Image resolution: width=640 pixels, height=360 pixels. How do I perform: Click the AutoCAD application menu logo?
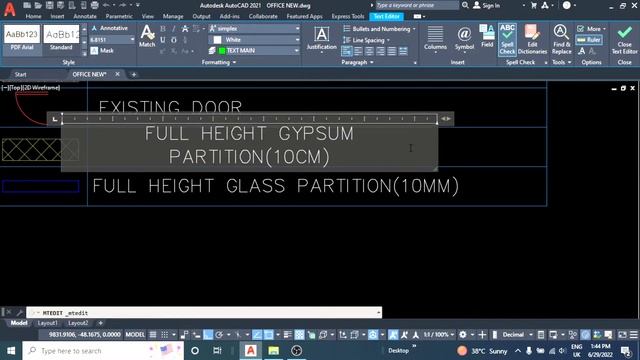(x=10, y=9)
